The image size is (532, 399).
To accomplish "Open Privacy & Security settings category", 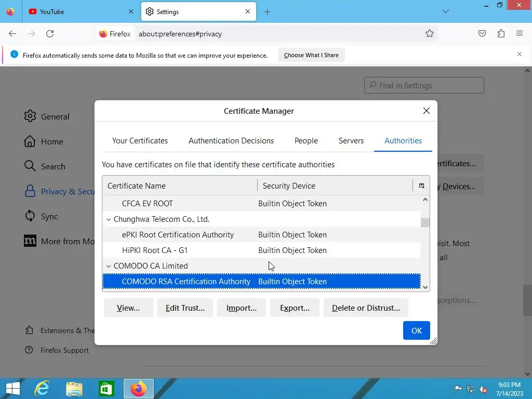I will [59, 191].
